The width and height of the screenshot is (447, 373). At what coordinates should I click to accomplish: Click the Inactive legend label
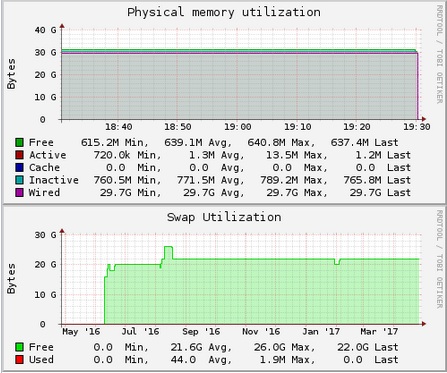(54, 180)
